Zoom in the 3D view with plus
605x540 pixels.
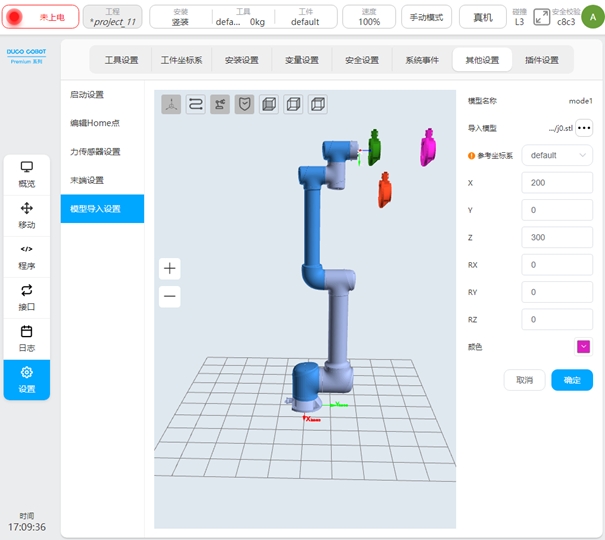pos(170,268)
